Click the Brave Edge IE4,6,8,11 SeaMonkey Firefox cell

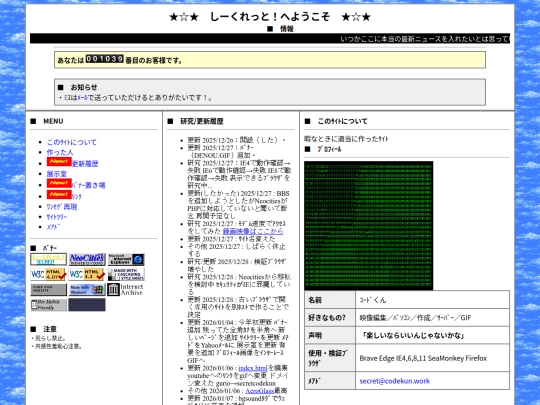433,358
